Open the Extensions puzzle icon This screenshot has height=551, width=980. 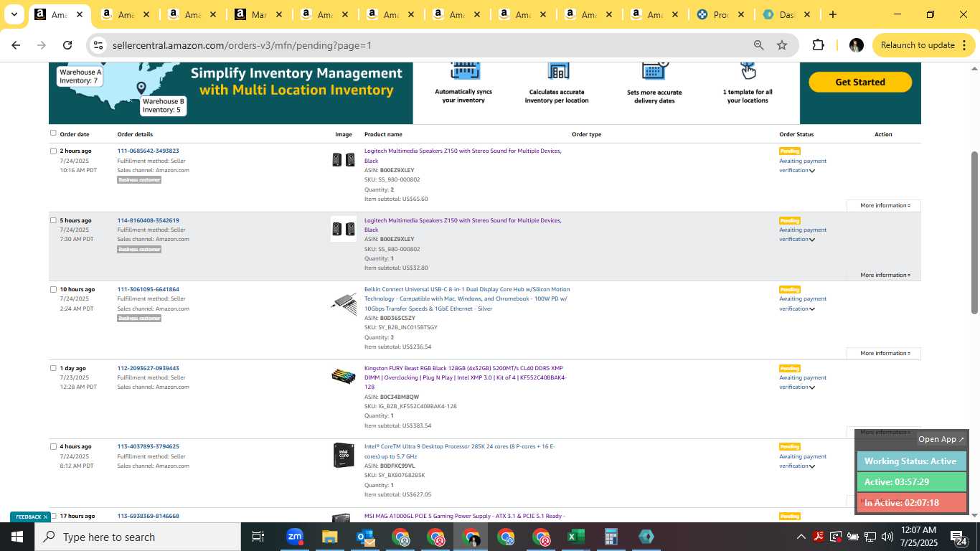point(818,45)
